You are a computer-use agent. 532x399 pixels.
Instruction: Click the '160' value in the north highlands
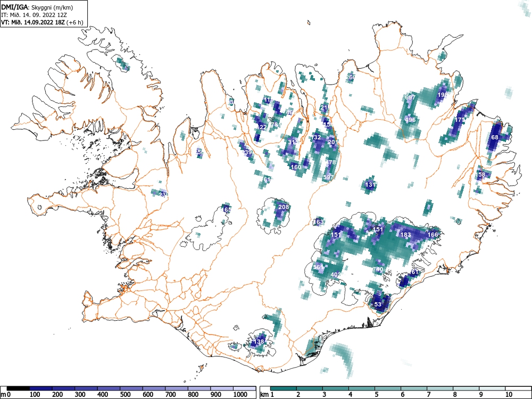pyautogui.click(x=296, y=167)
